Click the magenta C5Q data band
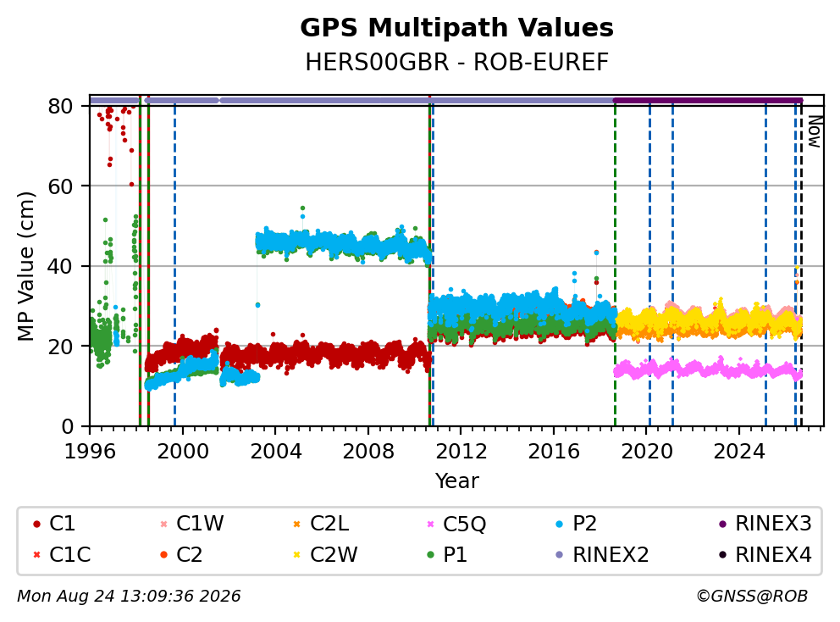 tap(708, 369)
